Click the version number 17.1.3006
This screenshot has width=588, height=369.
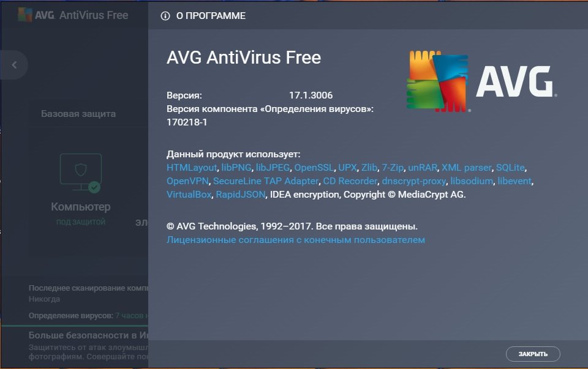point(311,95)
